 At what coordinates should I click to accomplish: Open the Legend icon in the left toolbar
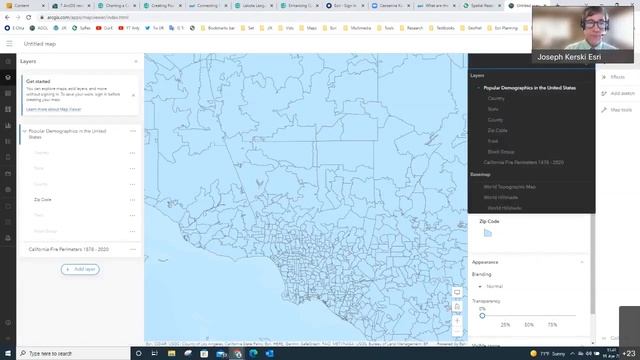[x=8, y=141]
